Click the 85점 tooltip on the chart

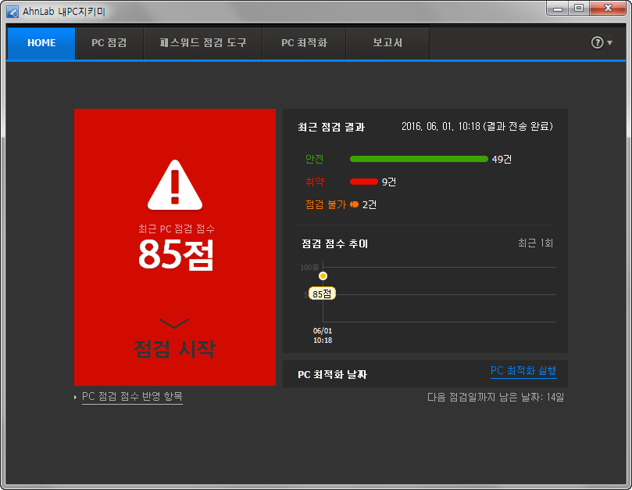322,294
